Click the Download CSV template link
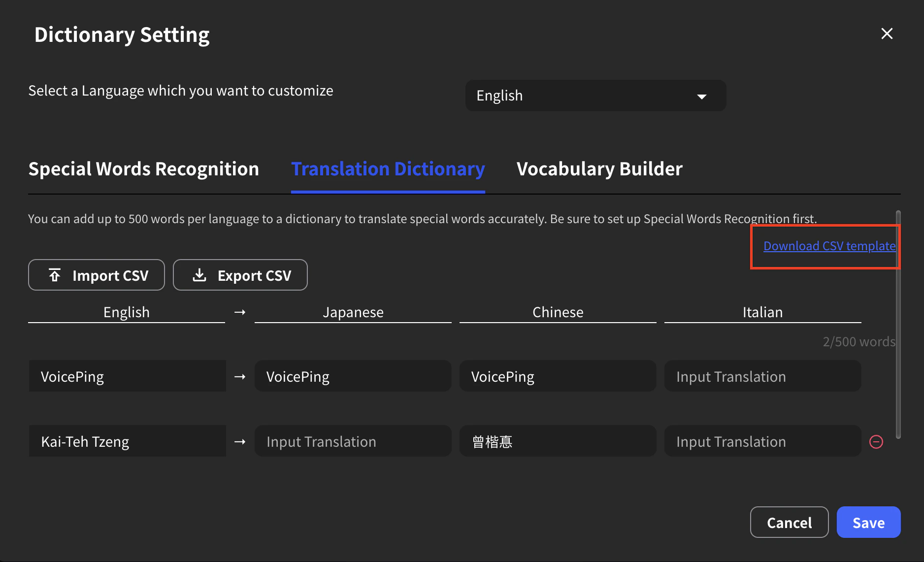The image size is (924, 562). 829,246
